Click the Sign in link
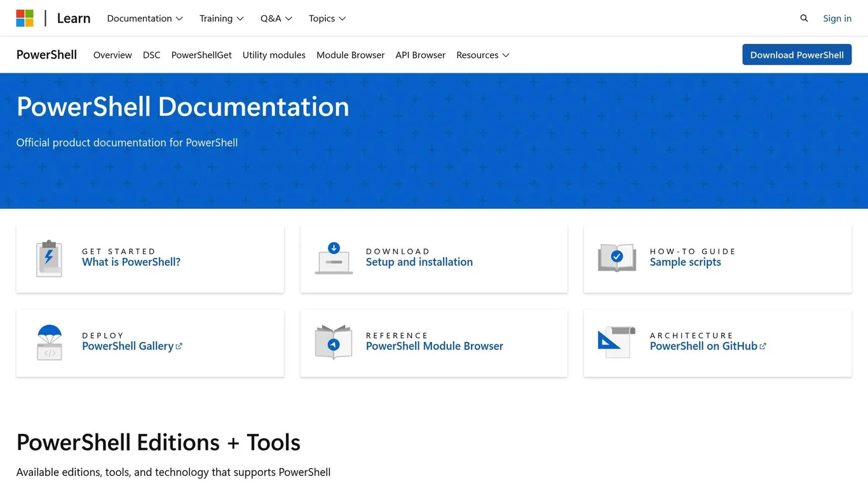868x488 pixels. [837, 18]
